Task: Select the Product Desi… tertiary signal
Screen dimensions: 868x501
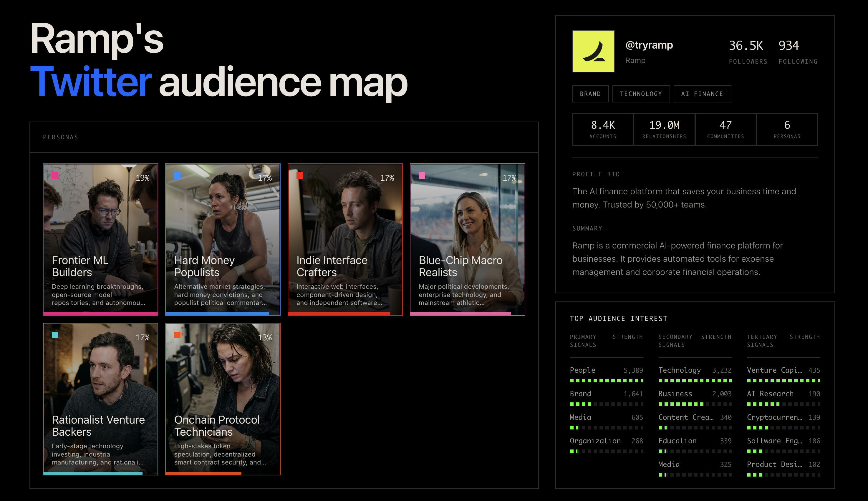Action: [x=783, y=469]
